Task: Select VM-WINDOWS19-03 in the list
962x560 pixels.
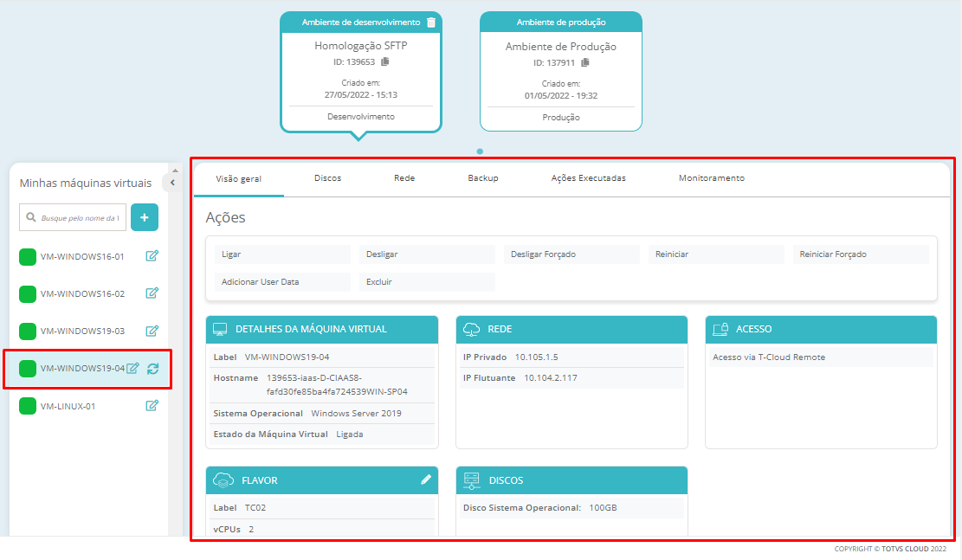Action: point(82,331)
